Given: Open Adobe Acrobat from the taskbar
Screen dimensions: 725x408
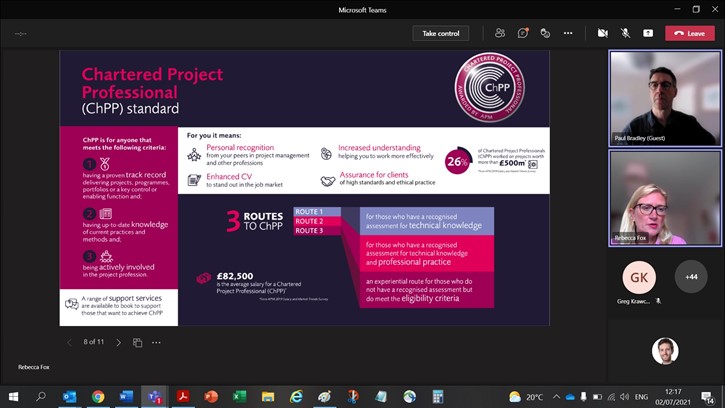Looking at the screenshot, I should [x=183, y=396].
